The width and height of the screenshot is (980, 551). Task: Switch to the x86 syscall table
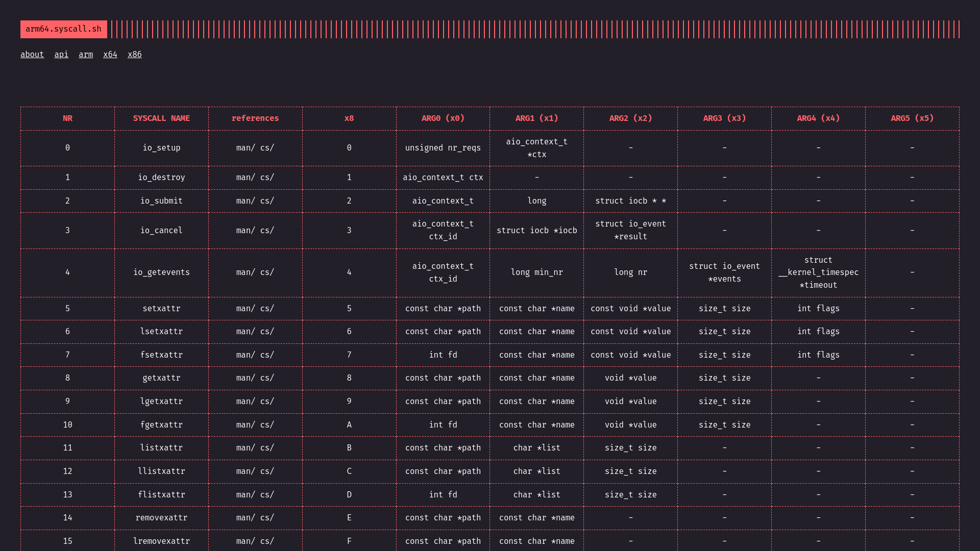click(x=135, y=55)
